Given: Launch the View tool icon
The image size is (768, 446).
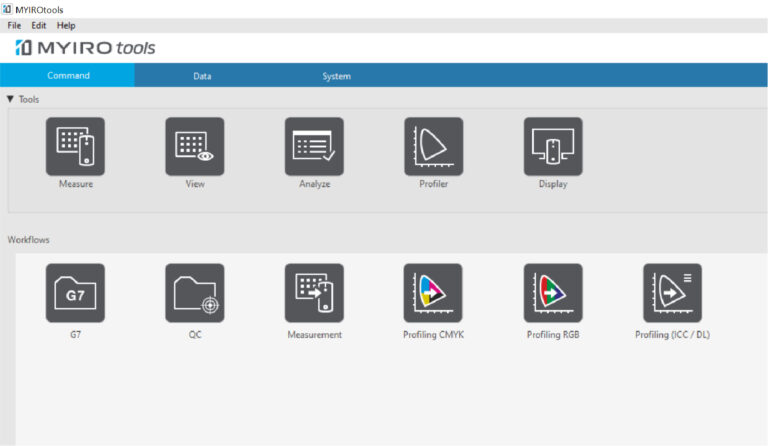Looking at the screenshot, I should 195,147.
